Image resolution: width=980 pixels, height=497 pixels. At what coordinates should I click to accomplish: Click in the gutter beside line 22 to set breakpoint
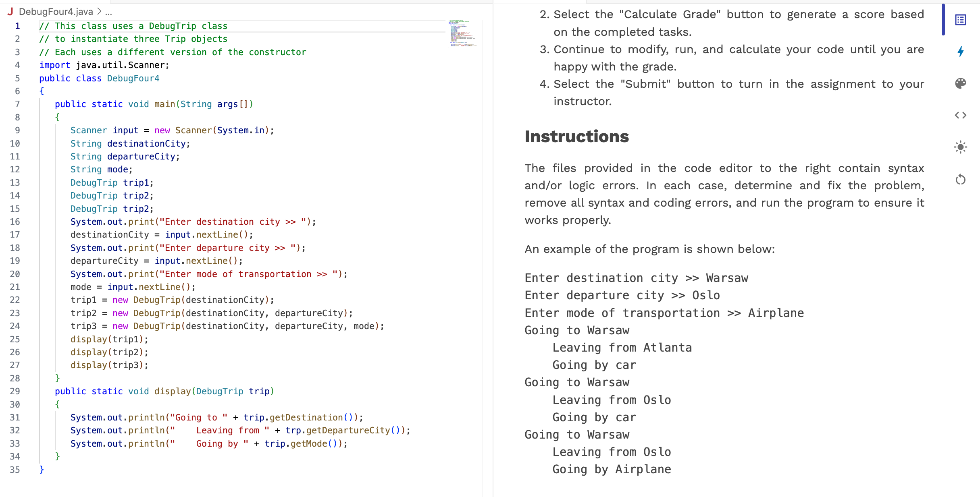[30, 300]
